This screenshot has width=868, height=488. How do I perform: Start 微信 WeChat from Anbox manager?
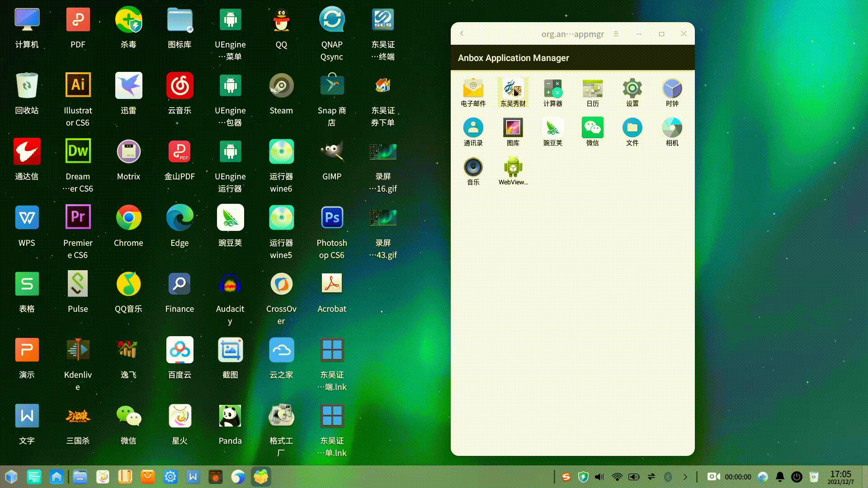click(592, 130)
